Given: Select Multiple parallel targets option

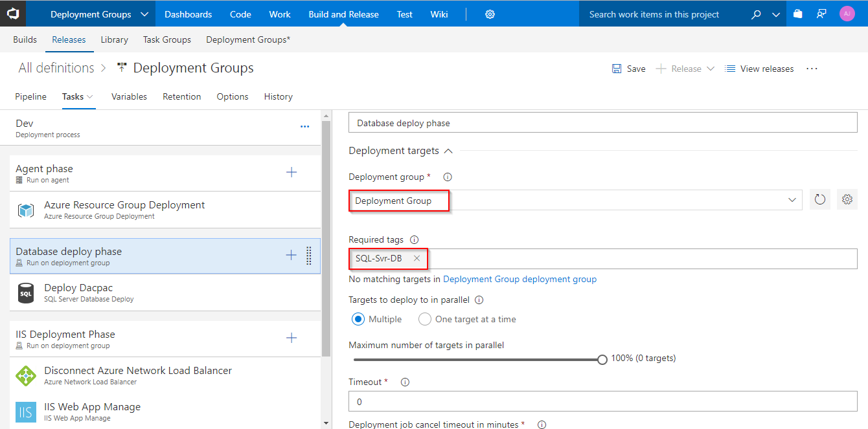Looking at the screenshot, I should (x=358, y=319).
